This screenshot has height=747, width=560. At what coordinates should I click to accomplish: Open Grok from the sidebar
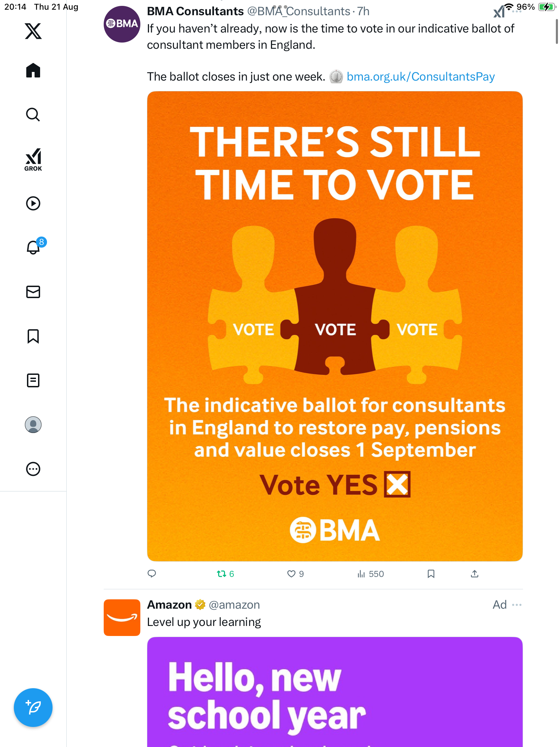pos(33,160)
